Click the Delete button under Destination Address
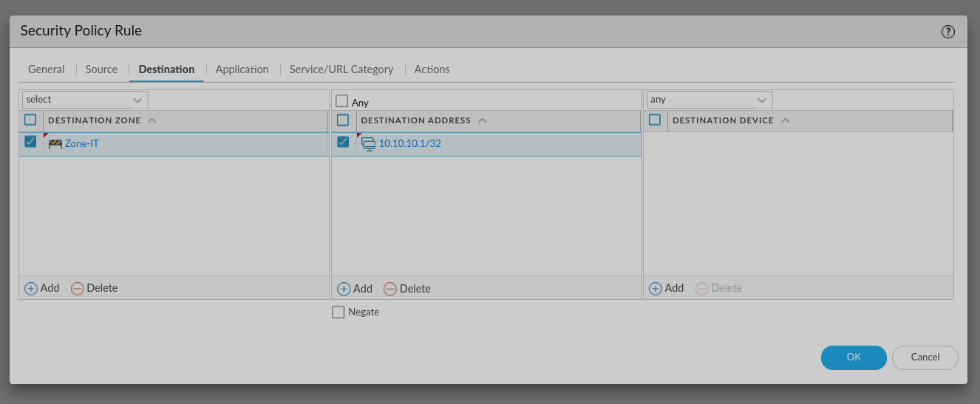Screen dimensions: 980x404 click(x=407, y=289)
